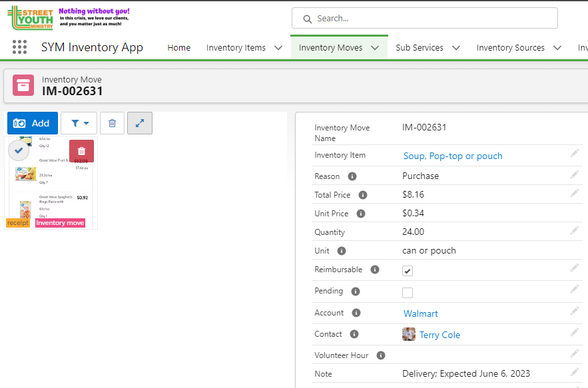Open the Soup, Pop-top or pouch link
The width and height of the screenshot is (588, 388).
[453, 156]
